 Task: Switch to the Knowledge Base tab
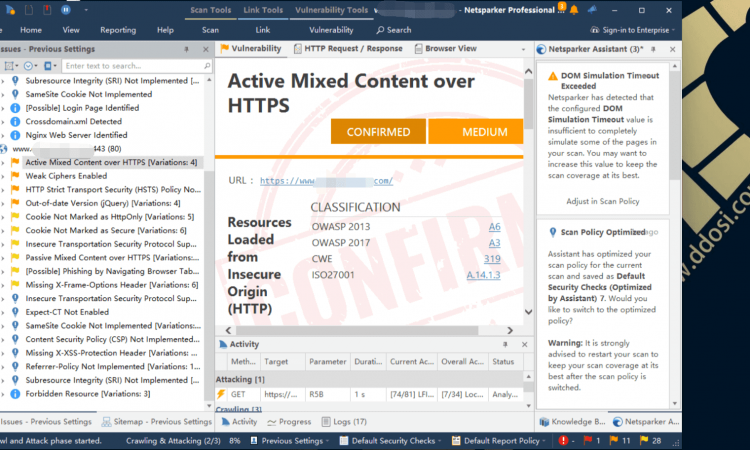click(573, 421)
